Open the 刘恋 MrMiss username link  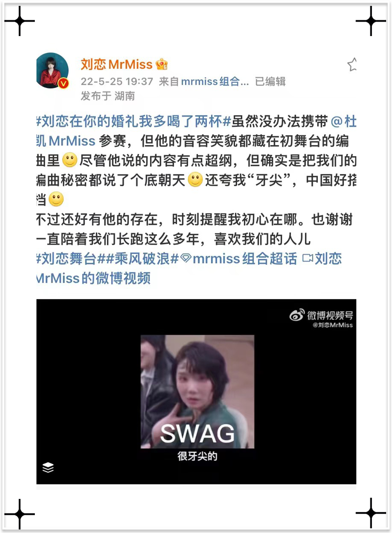tap(116, 64)
